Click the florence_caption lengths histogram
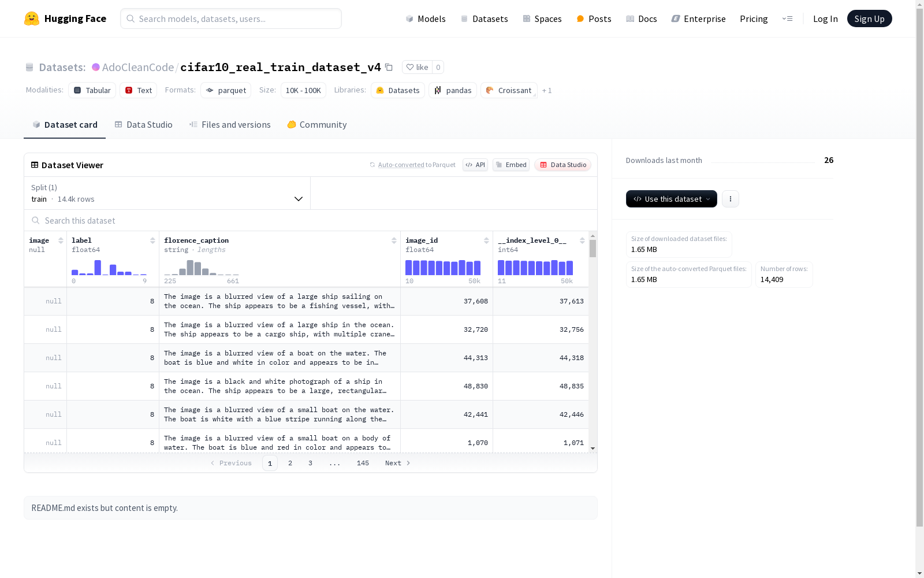 click(x=202, y=268)
